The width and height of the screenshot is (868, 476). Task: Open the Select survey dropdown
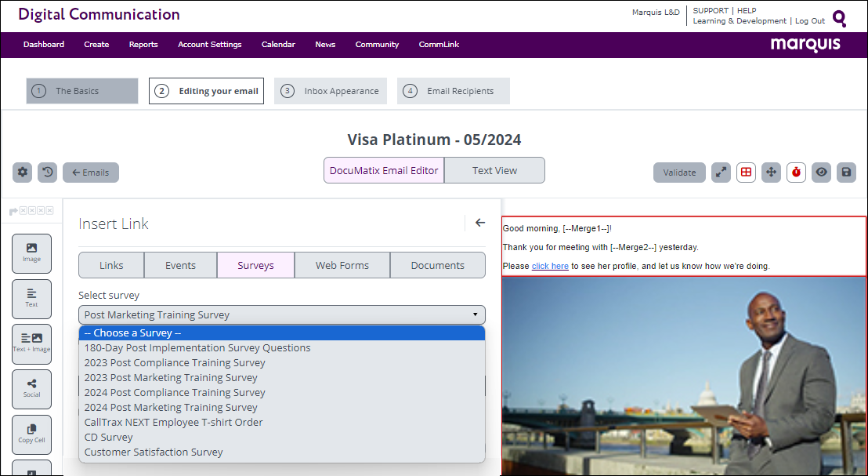click(x=281, y=314)
